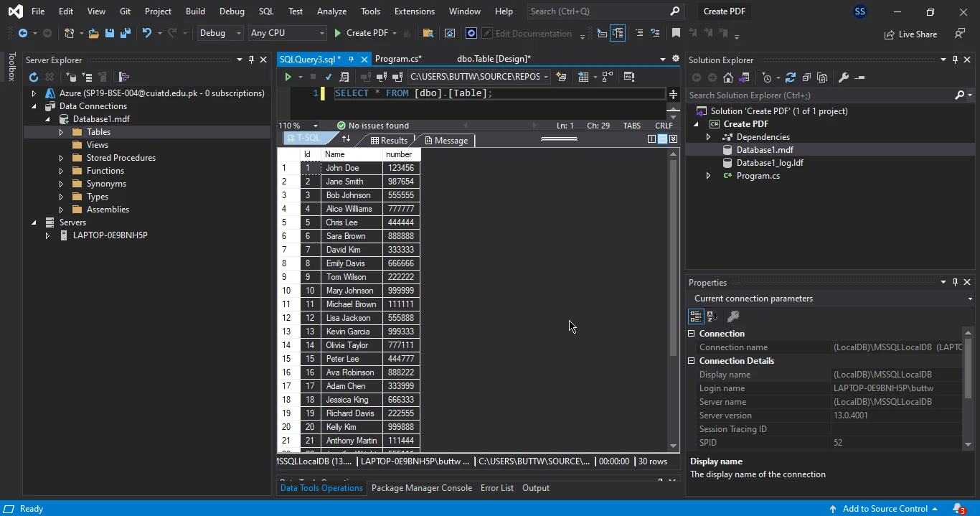Image resolution: width=980 pixels, height=516 pixels.
Task: Click the bookmark icon in toolbar
Action: (x=676, y=33)
